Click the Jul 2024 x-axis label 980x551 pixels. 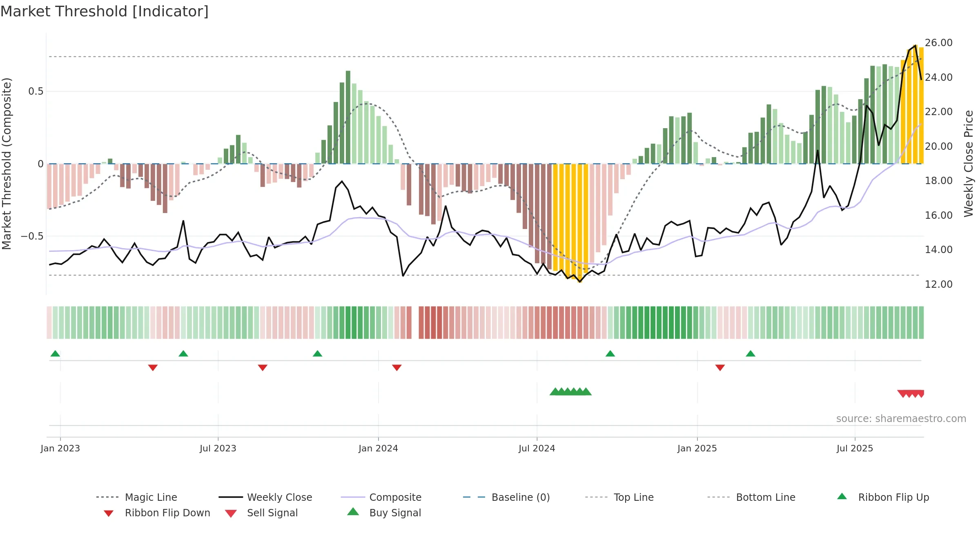coord(537,448)
